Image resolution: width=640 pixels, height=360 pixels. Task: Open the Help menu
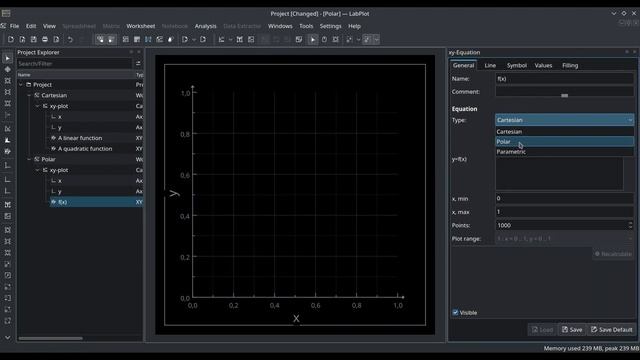[354, 26]
